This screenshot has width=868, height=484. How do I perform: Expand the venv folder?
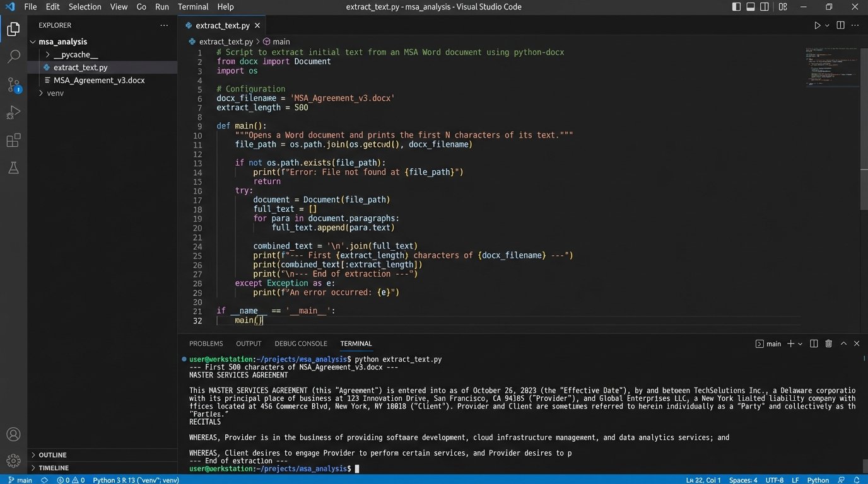click(x=55, y=93)
